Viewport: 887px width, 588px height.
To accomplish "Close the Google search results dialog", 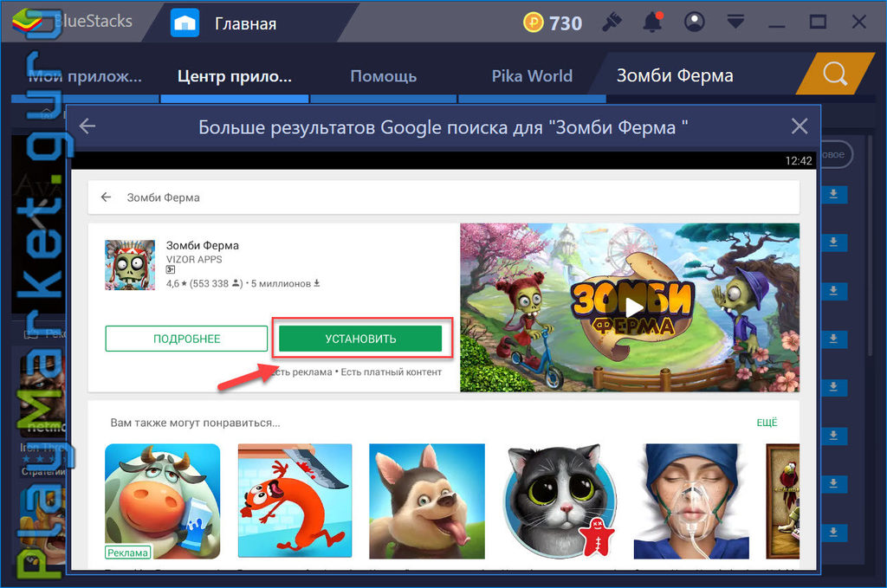I will pos(799,126).
